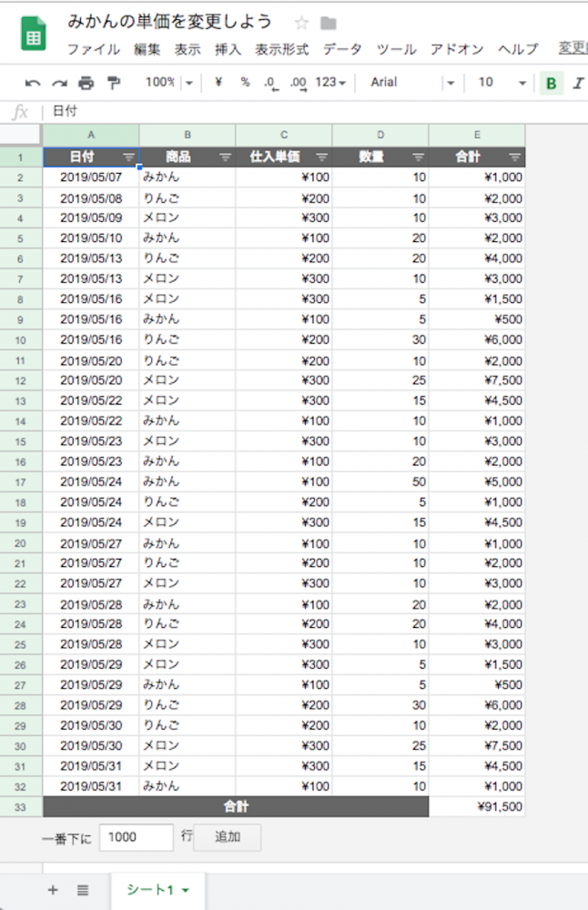The height and width of the screenshot is (910, 588).
Task: Click the redo arrow icon
Action: click(59, 83)
